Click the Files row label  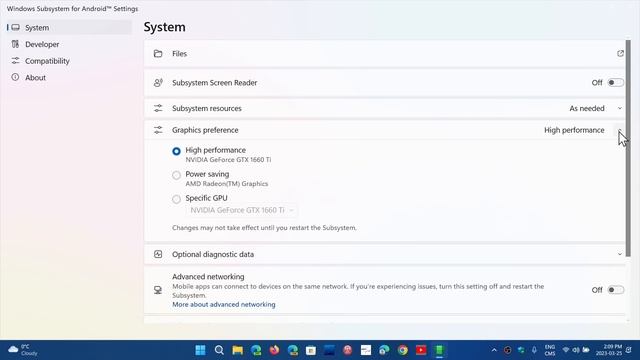[180, 53]
